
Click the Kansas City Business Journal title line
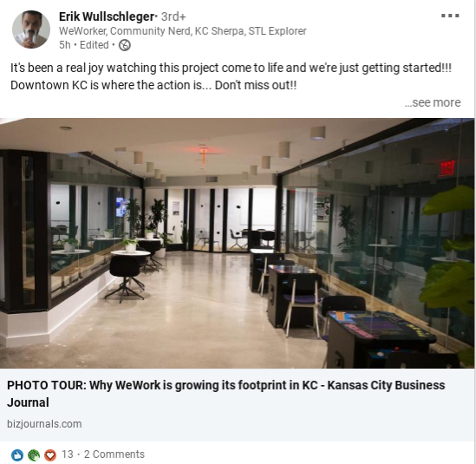click(x=386, y=385)
